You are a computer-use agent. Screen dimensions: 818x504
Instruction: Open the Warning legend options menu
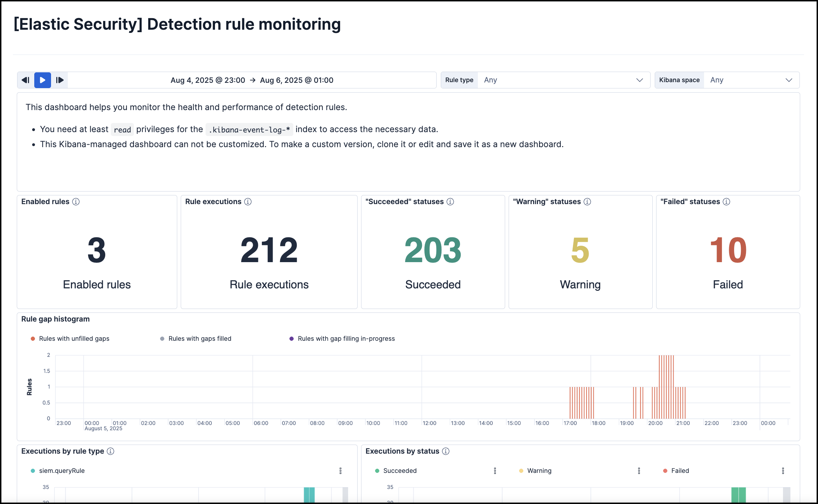point(639,471)
